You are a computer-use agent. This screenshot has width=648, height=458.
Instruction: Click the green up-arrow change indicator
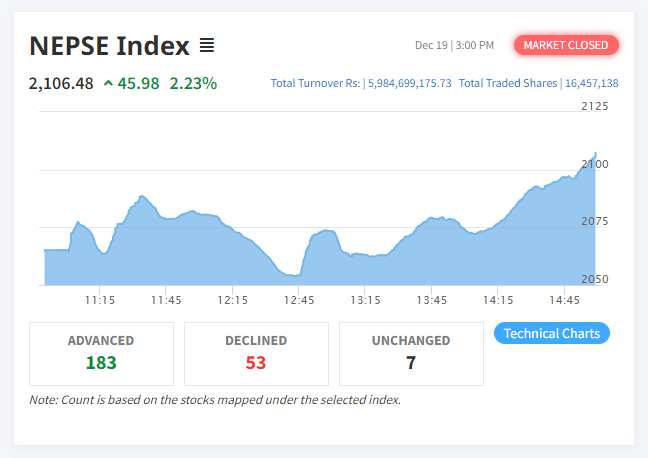pos(108,83)
